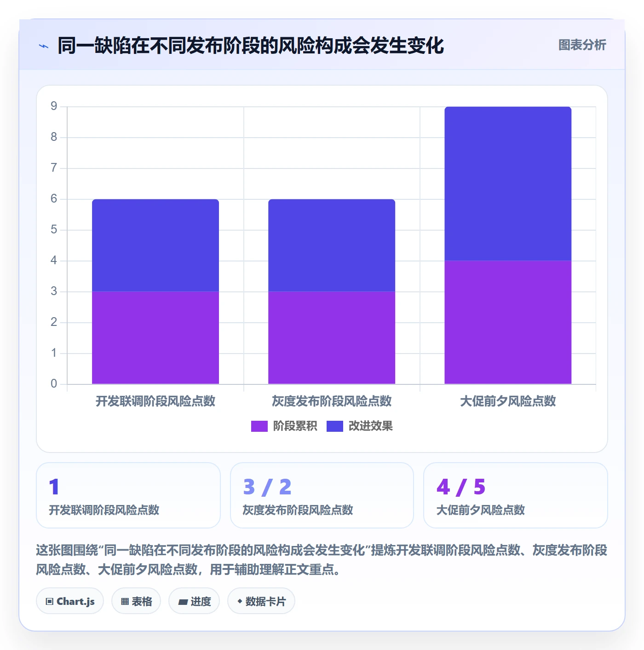The width and height of the screenshot is (644, 650).
Task: Click the card title 同一缺陷在不同发布阶段的风险构成会发生变化
Action: pyautogui.click(x=251, y=46)
